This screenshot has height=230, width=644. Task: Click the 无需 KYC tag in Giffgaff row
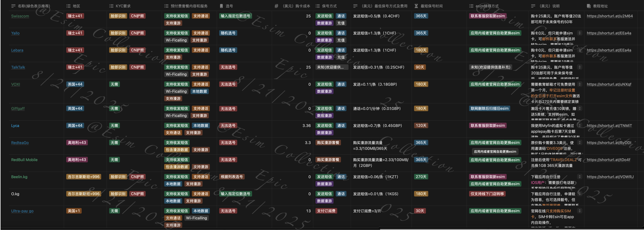114,109
